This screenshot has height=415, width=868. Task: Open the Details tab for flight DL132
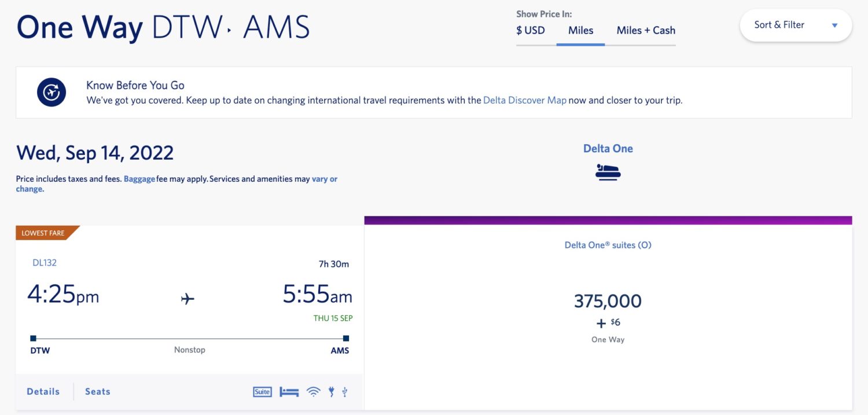pyautogui.click(x=43, y=391)
